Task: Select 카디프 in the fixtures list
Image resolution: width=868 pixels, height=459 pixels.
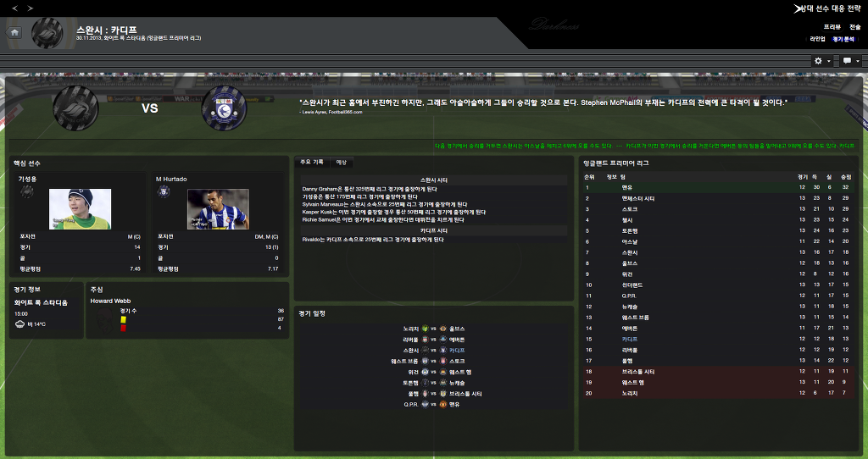Action: coord(457,351)
